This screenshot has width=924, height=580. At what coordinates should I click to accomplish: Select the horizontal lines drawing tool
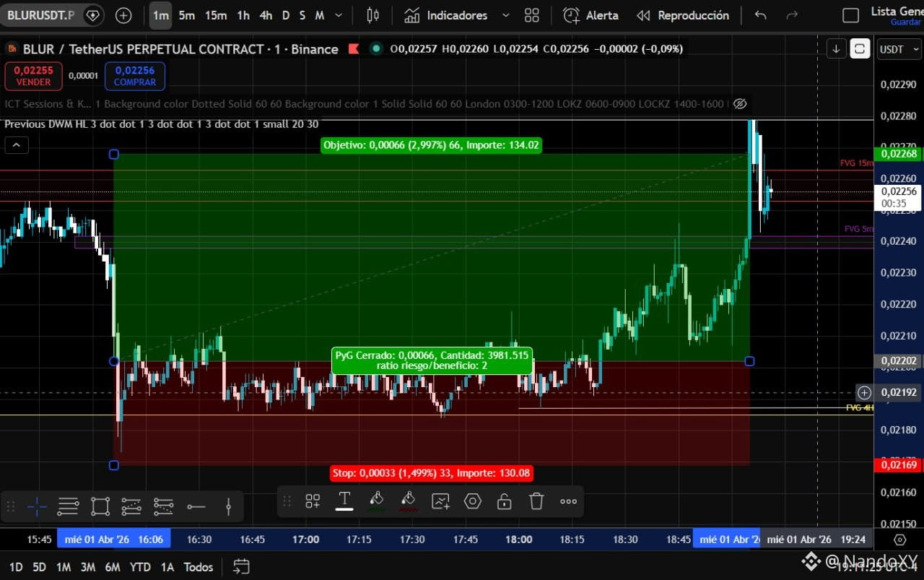68,507
